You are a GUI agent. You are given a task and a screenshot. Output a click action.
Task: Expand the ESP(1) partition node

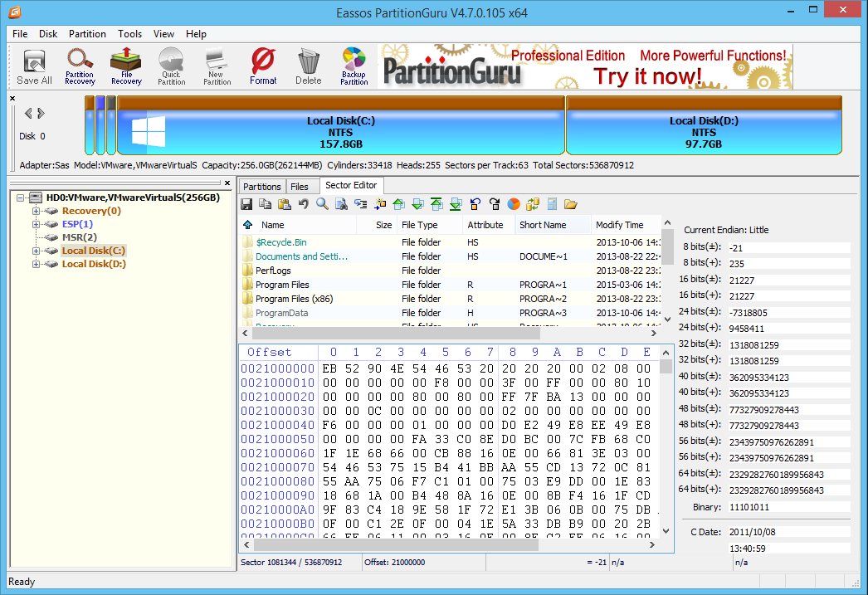(x=37, y=224)
